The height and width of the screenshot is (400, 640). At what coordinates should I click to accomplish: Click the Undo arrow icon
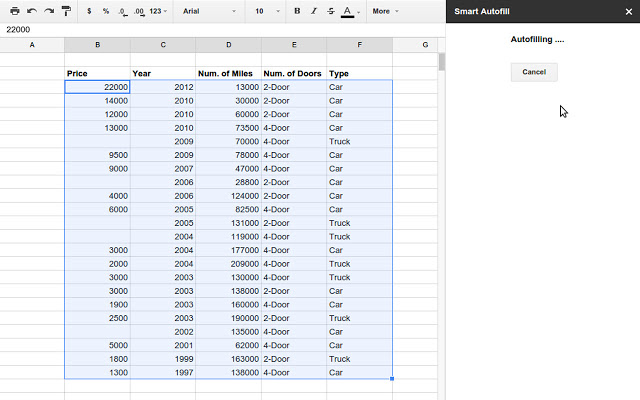pos(32,11)
